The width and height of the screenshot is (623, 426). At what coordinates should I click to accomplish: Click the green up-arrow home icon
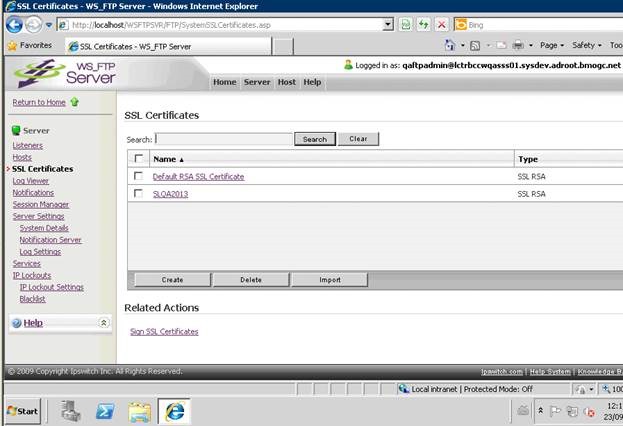[75, 102]
